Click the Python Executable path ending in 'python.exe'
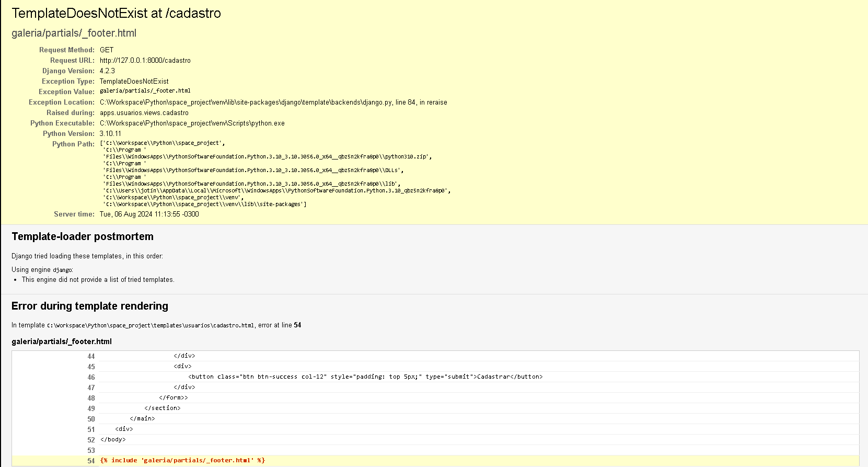The width and height of the screenshot is (868, 467). pyautogui.click(x=192, y=123)
